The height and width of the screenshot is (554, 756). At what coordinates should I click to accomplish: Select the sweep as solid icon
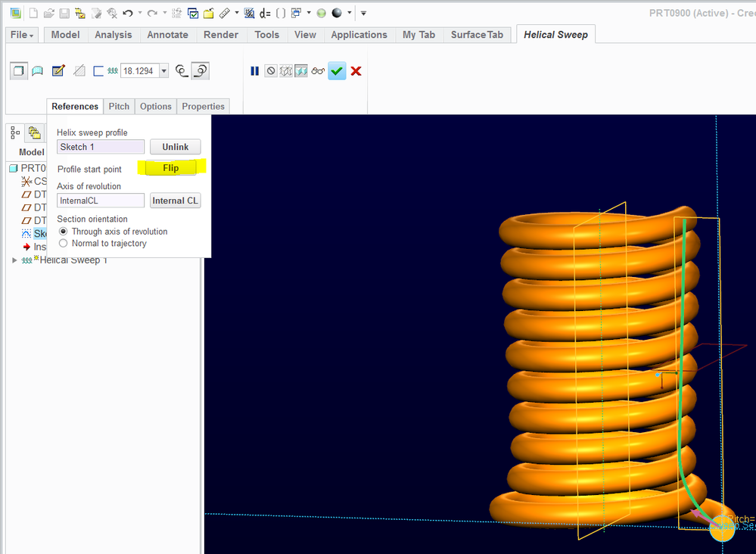[18, 71]
